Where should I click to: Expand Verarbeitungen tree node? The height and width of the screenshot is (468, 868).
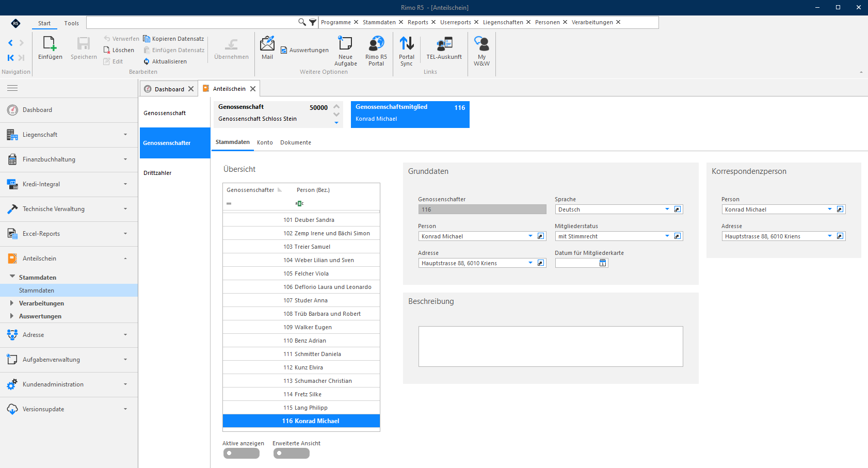point(11,303)
